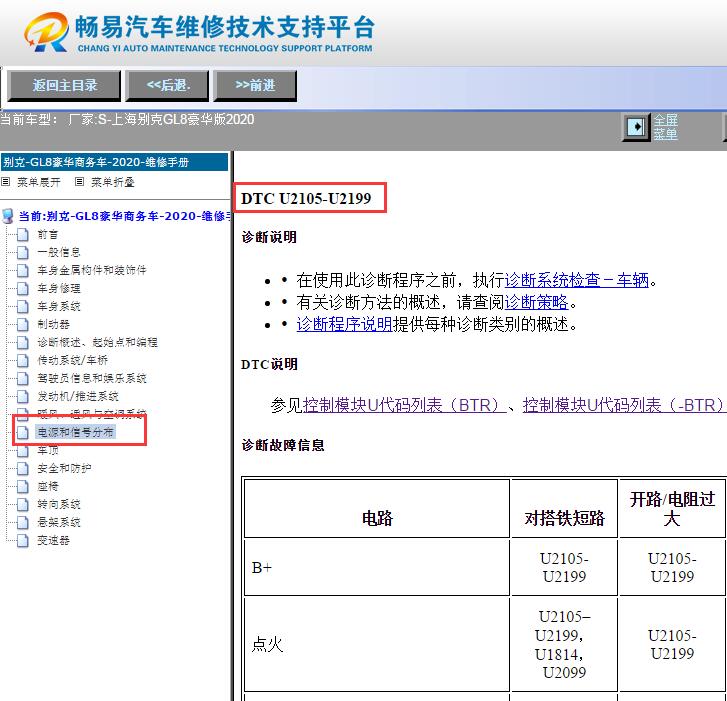
Task: Click the page icon next to 制动器
Action: coord(22,325)
